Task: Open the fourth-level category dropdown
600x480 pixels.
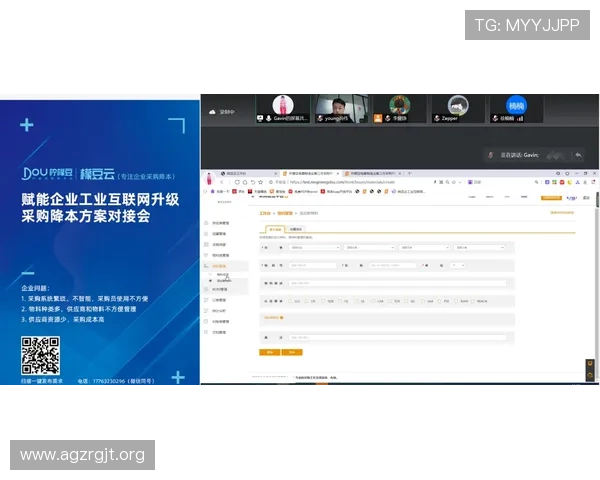Action: tap(479, 248)
